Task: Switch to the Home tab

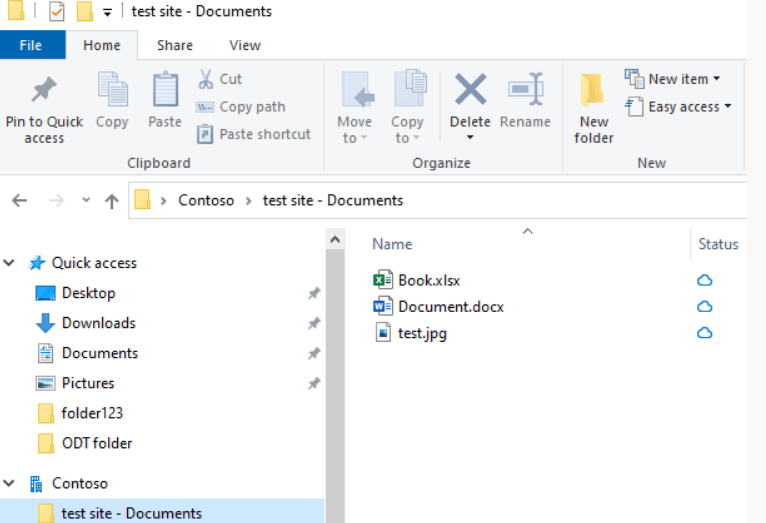Action: point(102,45)
